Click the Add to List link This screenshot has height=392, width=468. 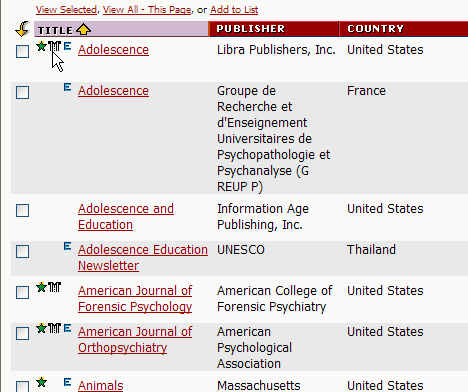pyautogui.click(x=234, y=10)
